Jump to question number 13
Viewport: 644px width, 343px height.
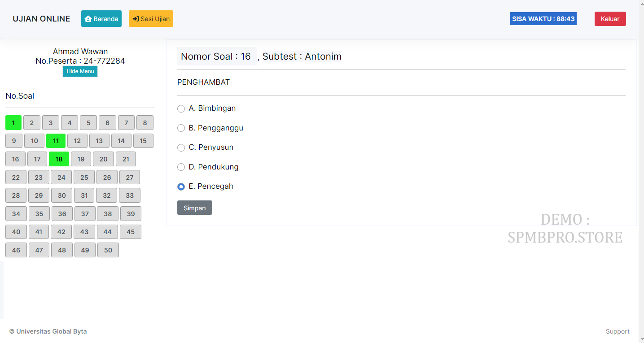tap(99, 141)
